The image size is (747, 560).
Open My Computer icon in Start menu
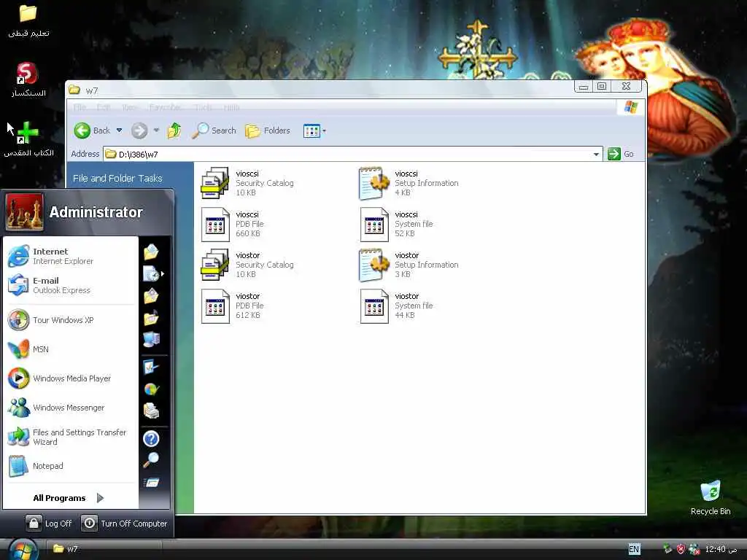pos(151,340)
